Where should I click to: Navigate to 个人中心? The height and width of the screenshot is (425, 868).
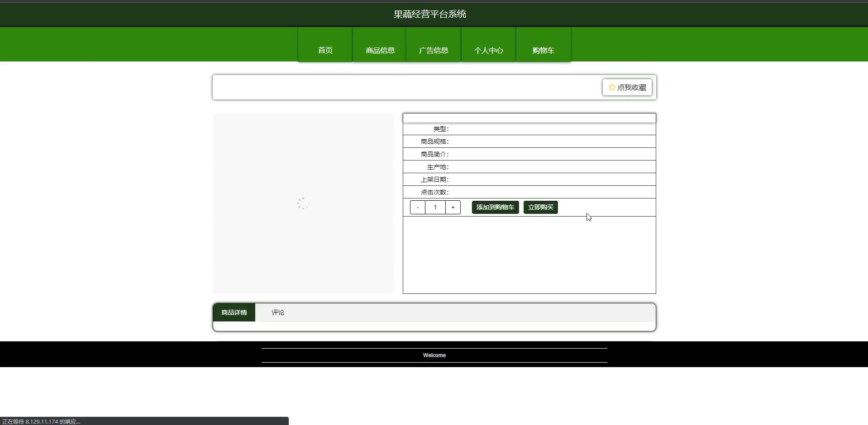488,50
